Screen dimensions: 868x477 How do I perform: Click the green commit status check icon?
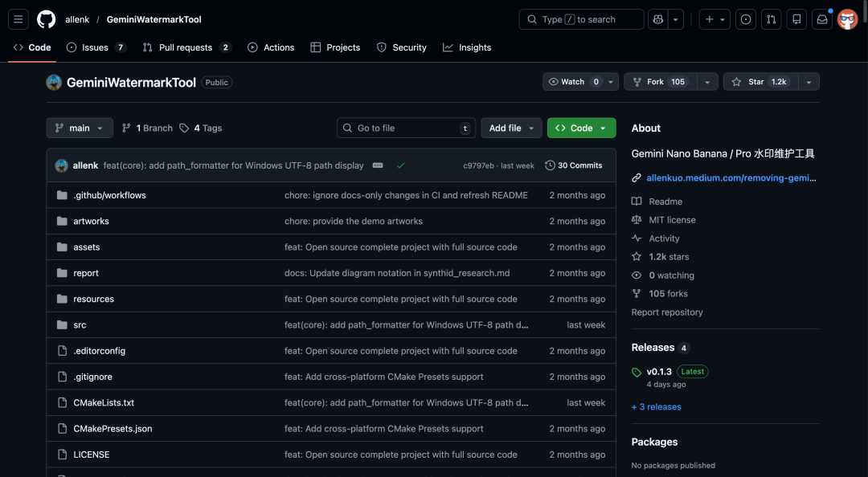pos(399,165)
